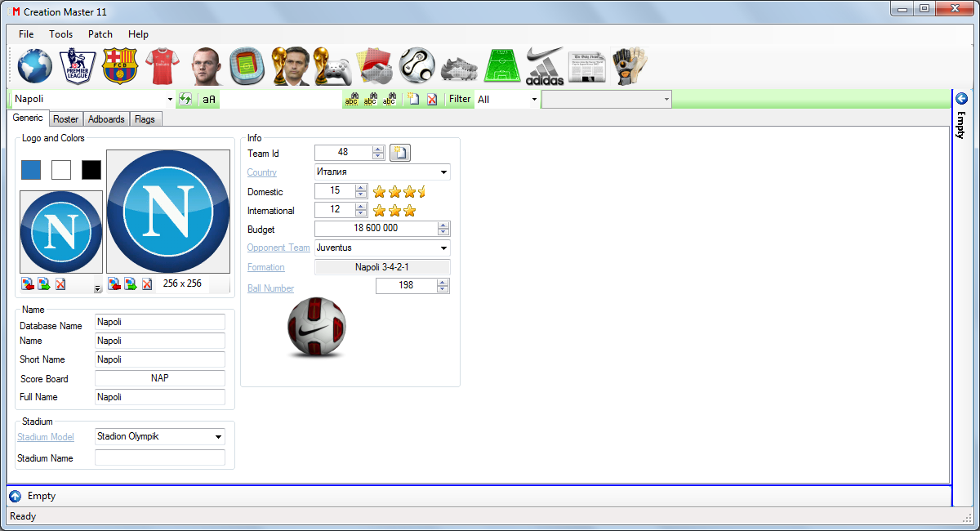Open the Filter dropdown set to All
Image resolution: width=980 pixels, height=531 pixels.
pos(534,100)
